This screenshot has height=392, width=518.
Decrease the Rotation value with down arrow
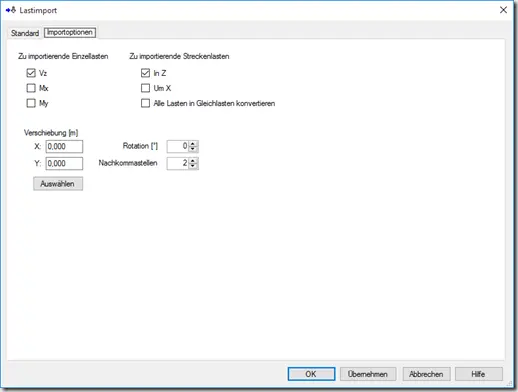(x=193, y=149)
